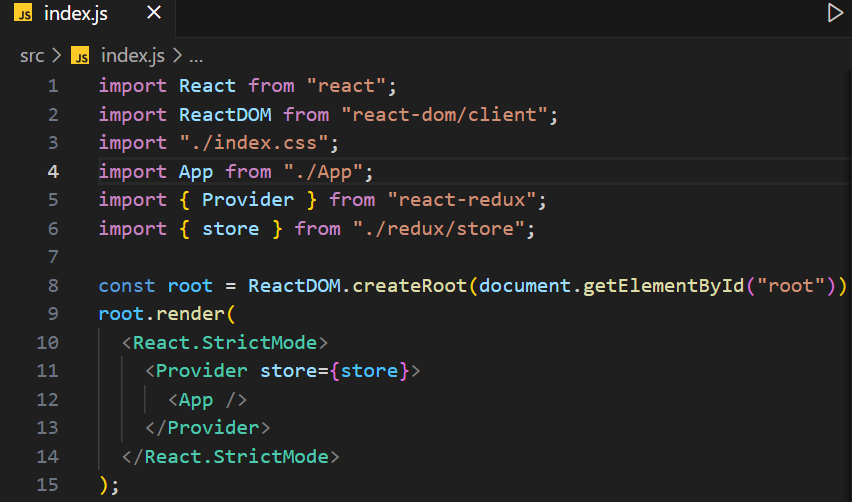The image size is (852, 502).
Task: Click the JS icon in the breadcrumb bar
Action: pyautogui.click(x=81, y=55)
